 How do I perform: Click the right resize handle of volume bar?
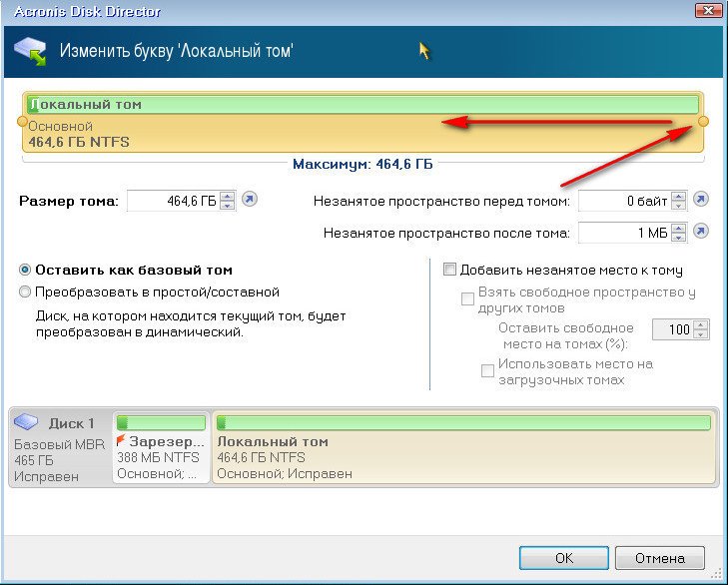703,121
